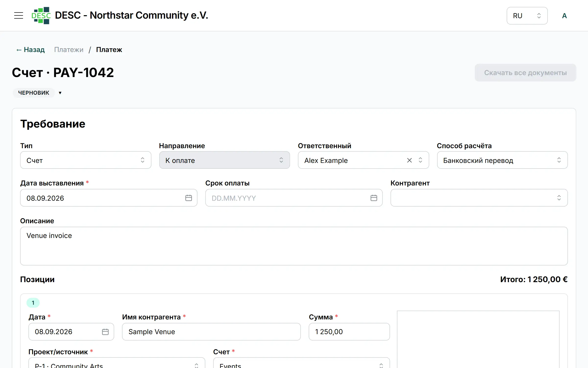Open the Тип dropdown showing Счет
Image resolution: width=588 pixels, height=368 pixels.
coord(86,160)
